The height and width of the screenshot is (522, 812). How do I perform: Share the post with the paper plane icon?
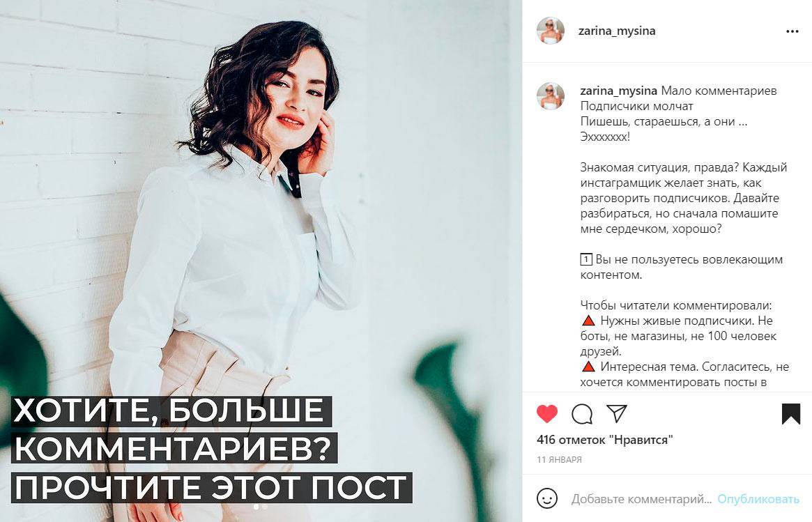[x=617, y=413]
